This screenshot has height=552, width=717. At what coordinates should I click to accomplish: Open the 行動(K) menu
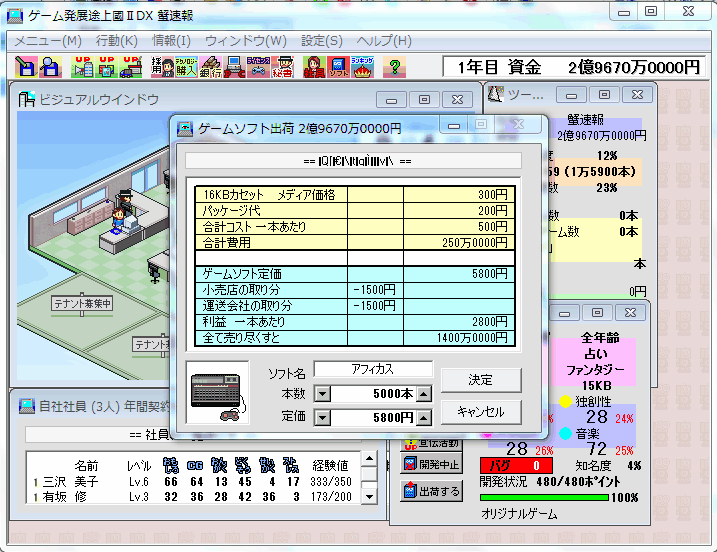coord(117,41)
